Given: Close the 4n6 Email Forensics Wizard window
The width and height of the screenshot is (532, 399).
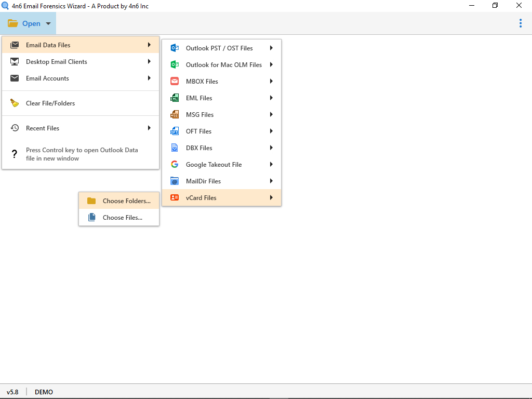Looking at the screenshot, I should click(519, 5).
